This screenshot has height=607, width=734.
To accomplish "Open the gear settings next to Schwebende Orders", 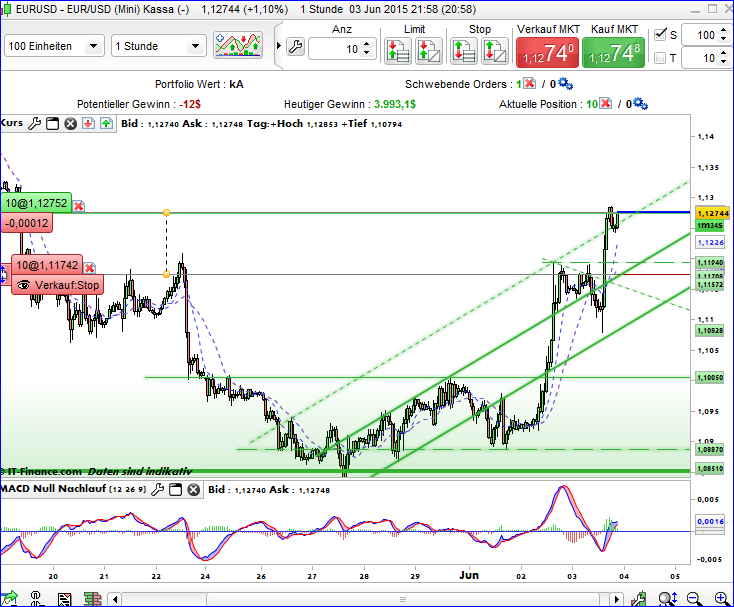I will click(565, 84).
